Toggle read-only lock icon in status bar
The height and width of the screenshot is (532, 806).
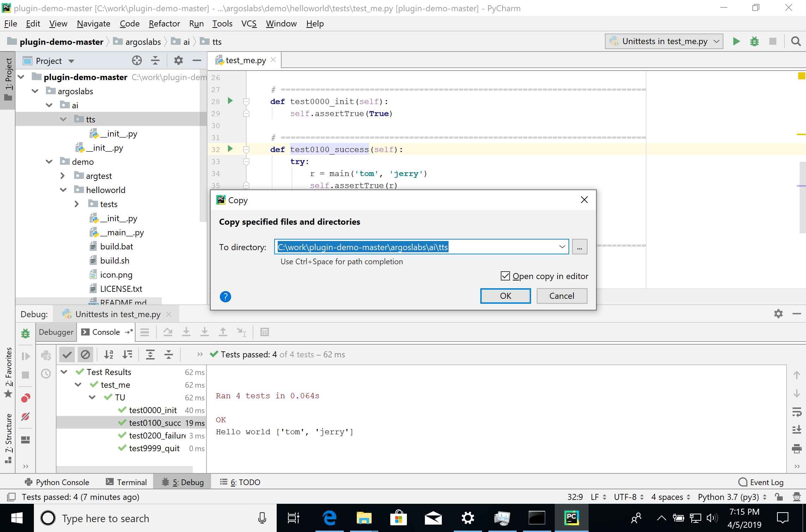coord(779,497)
